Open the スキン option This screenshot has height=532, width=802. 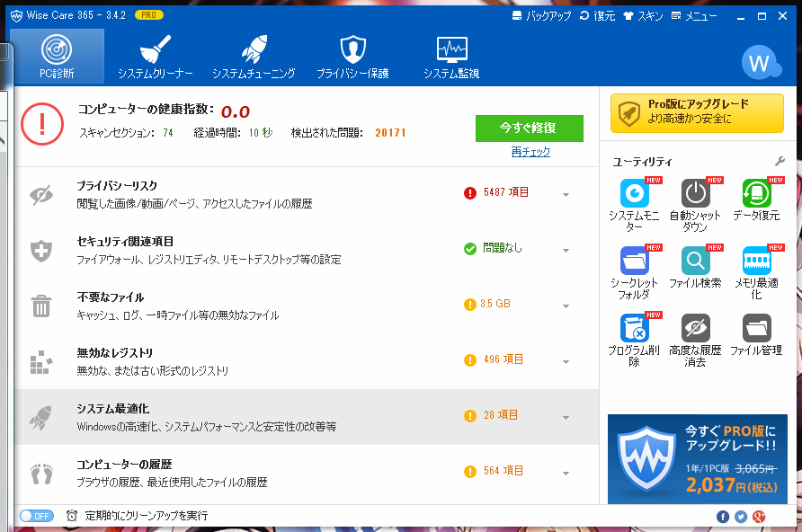click(x=643, y=16)
